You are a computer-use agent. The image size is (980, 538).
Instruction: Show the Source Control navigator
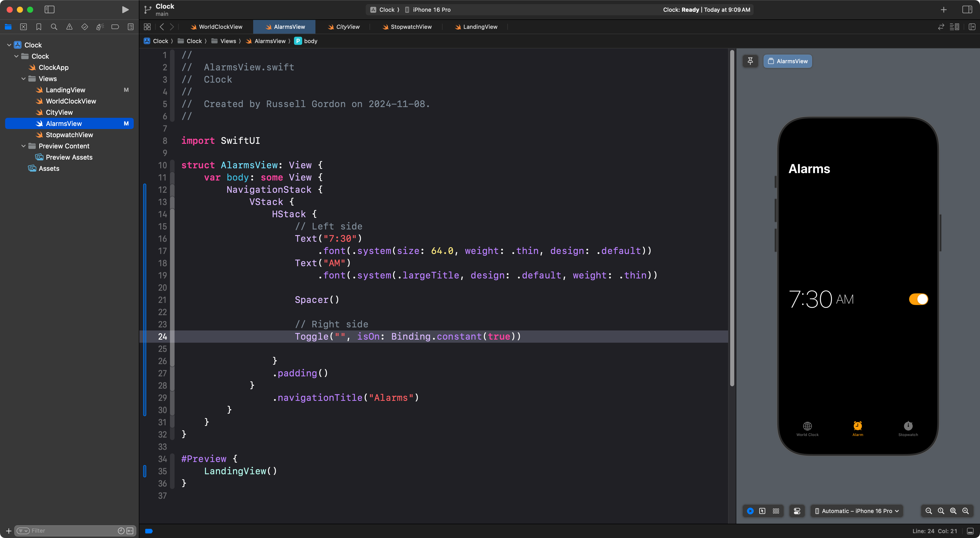(x=23, y=27)
